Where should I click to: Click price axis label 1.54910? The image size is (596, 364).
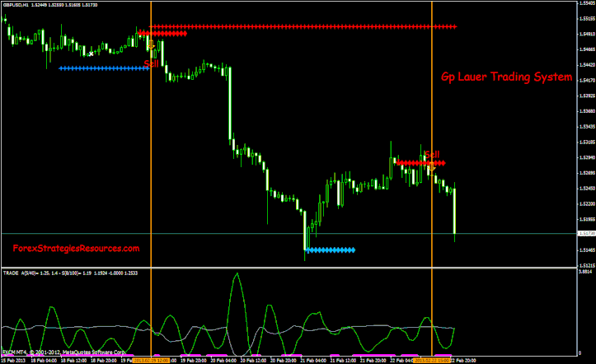click(x=588, y=34)
